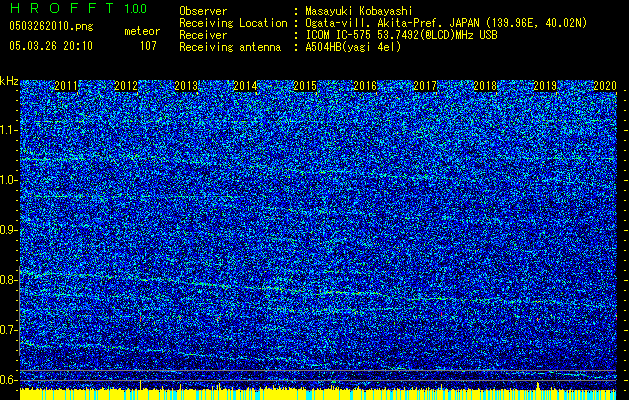Image resolution: width=629 pixels, height=400 pixels.
Task: Click the 'meteor' label
Action: tap(142, 31)
